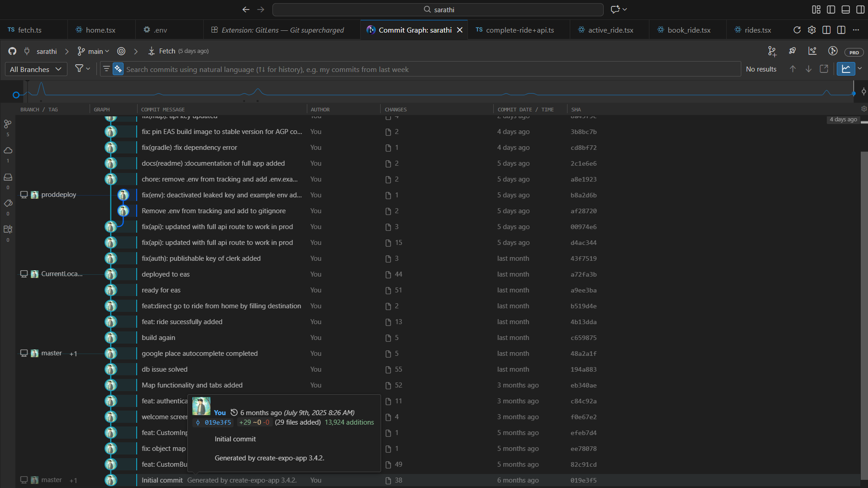Open the graph column settings gear
The height and width of the screenshot is (488, 868).
coord(863,109)
